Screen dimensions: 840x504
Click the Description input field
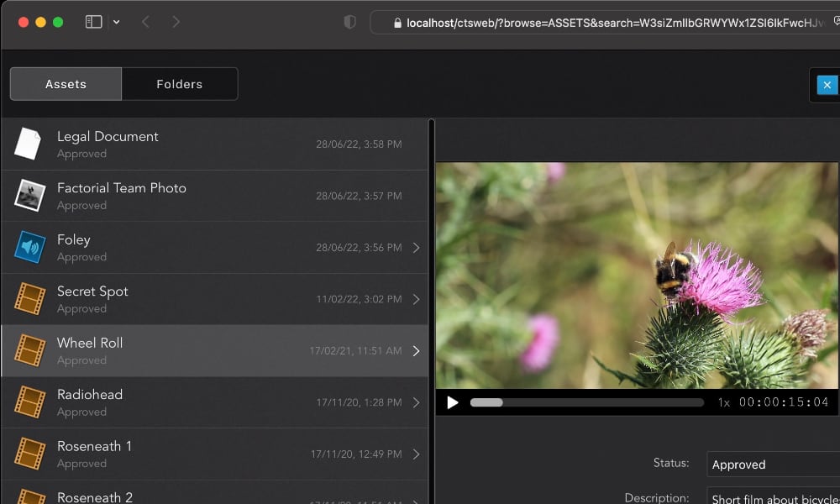pyautogui.click(x=773, y=496)
